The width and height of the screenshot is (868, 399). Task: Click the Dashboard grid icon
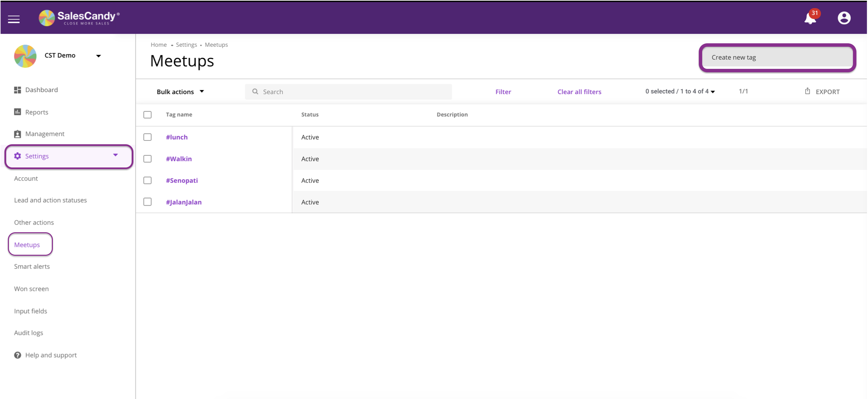tap(17, 90)
